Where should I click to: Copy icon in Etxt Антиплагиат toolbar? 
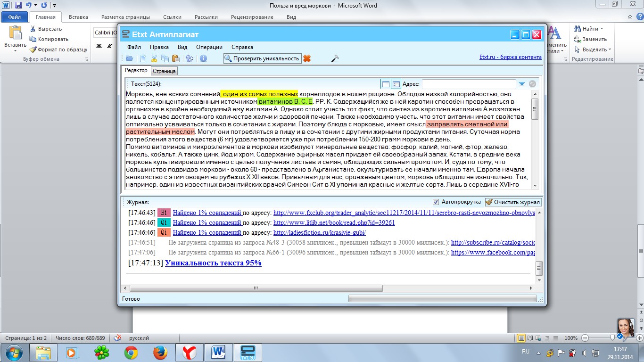(x=165, y=58)
